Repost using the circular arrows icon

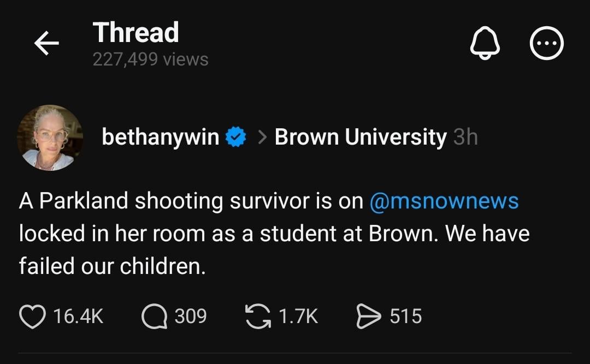258,317
